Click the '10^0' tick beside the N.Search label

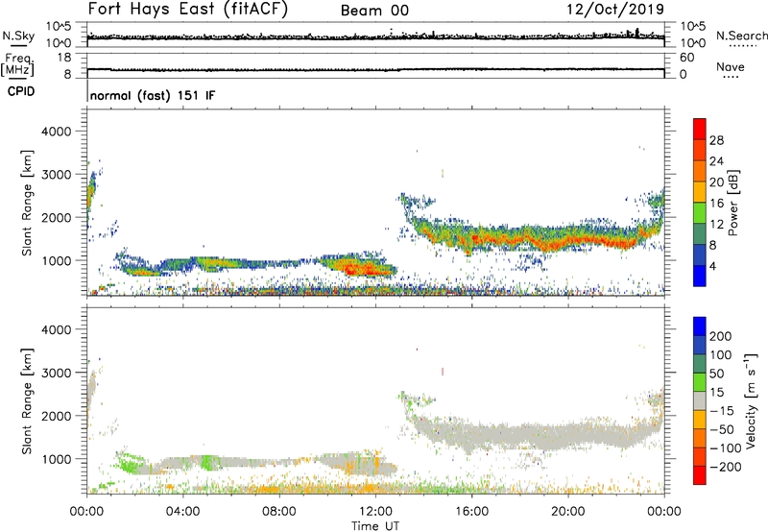tap(693, 43)
